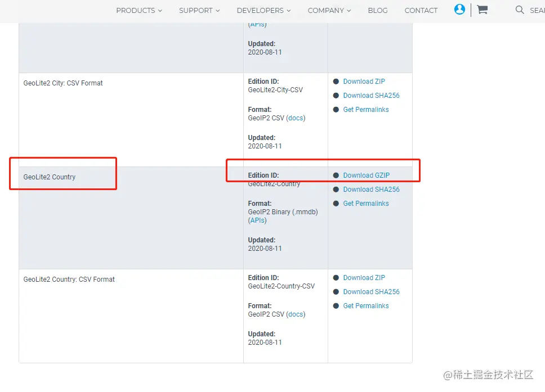
Task: Open the BLOG page
Action: point(378,11)
